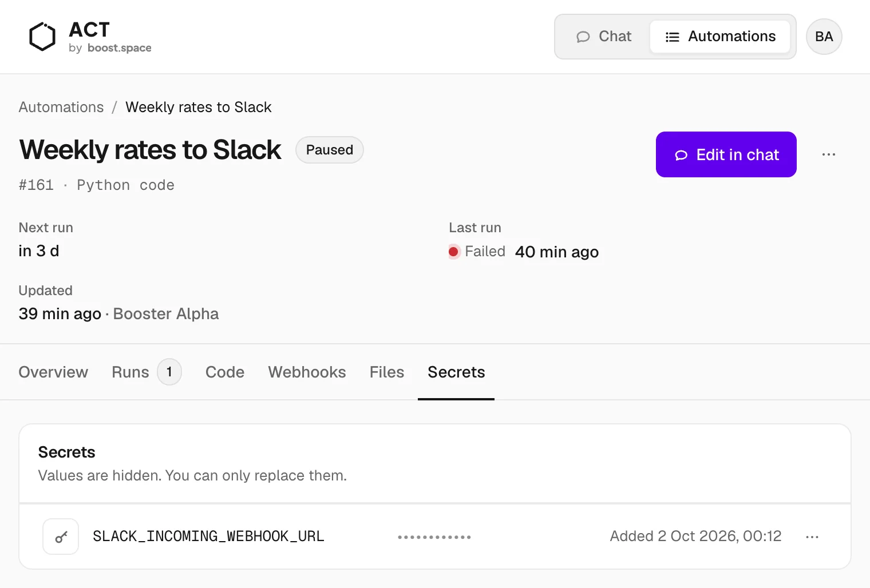Click 'Booster Alpha' updater name

point(166,313)
